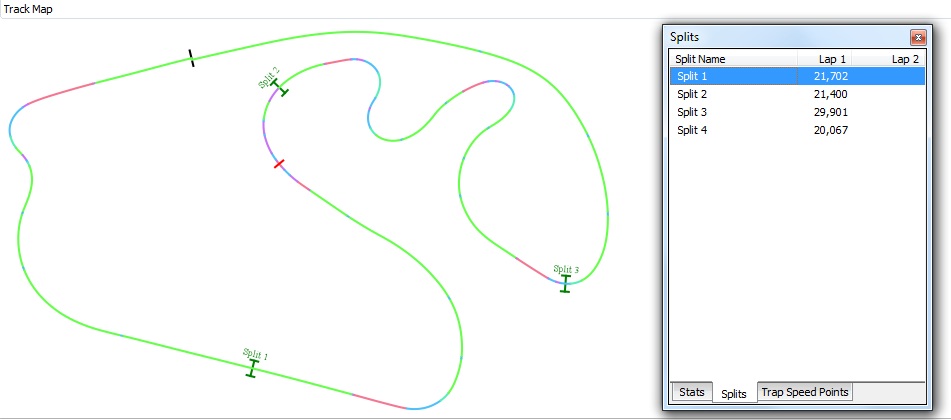Click the Split 1 marker on track
Viewport: 951px width, 420px height.
[252, 368]
